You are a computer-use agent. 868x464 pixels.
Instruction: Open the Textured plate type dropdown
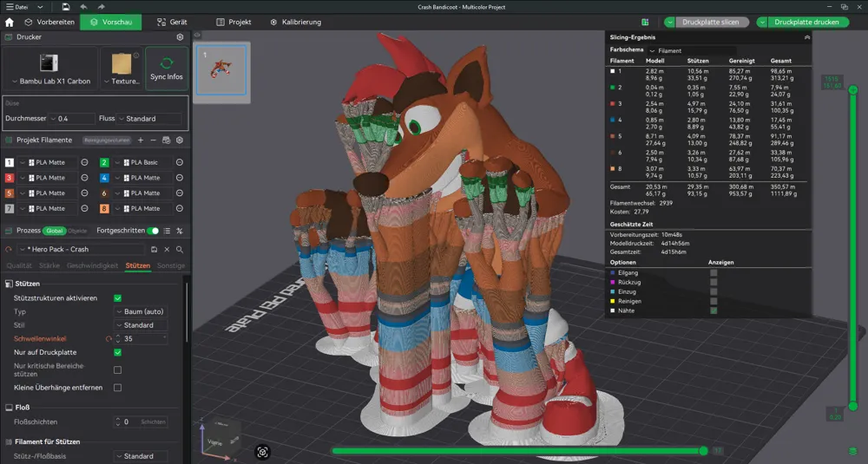pyautogui.click(x=122, y=82)
